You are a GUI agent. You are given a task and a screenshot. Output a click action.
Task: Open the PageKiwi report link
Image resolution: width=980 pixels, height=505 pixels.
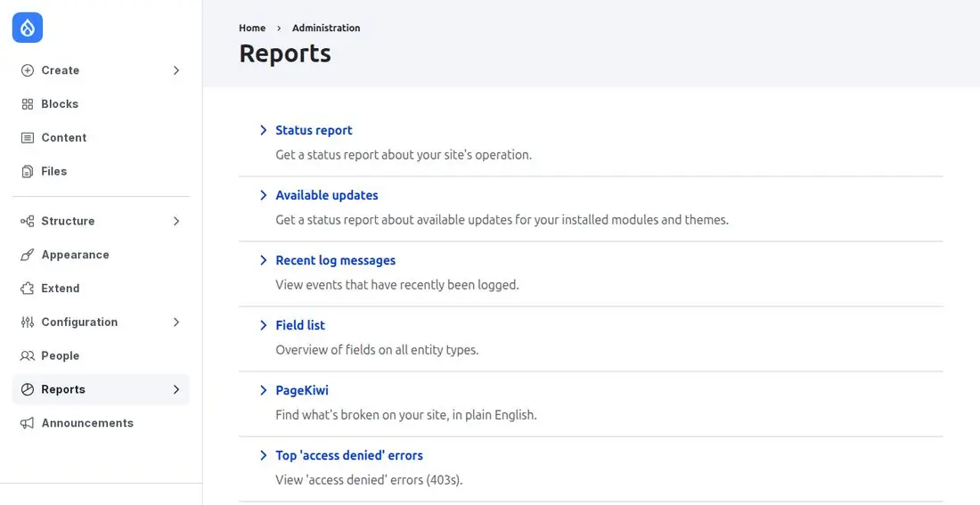302,390
